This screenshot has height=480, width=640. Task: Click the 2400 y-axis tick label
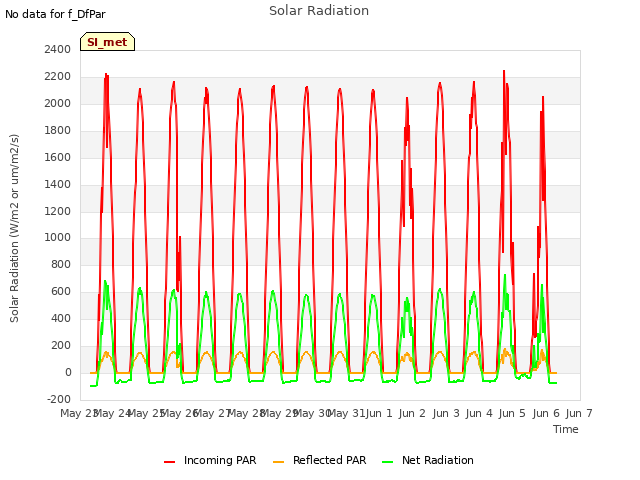(x=58, y=49)
